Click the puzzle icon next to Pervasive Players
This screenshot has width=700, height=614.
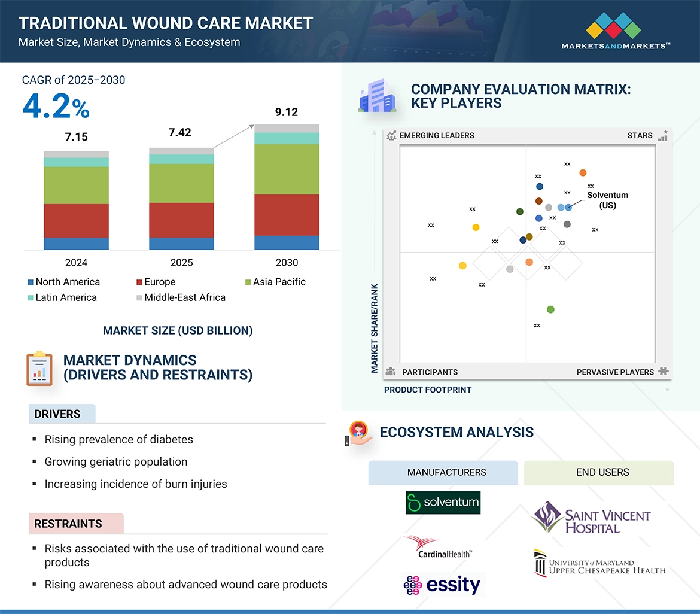(664, 372)
